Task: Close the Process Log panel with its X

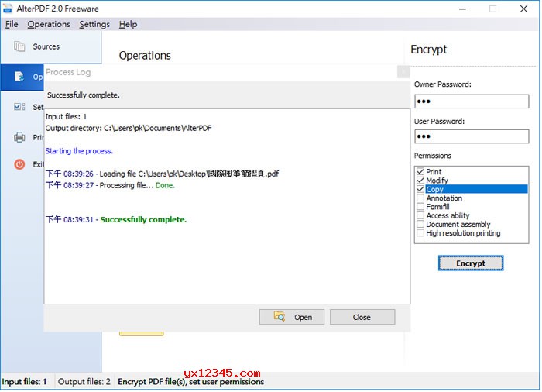Action: click(403, 72)
